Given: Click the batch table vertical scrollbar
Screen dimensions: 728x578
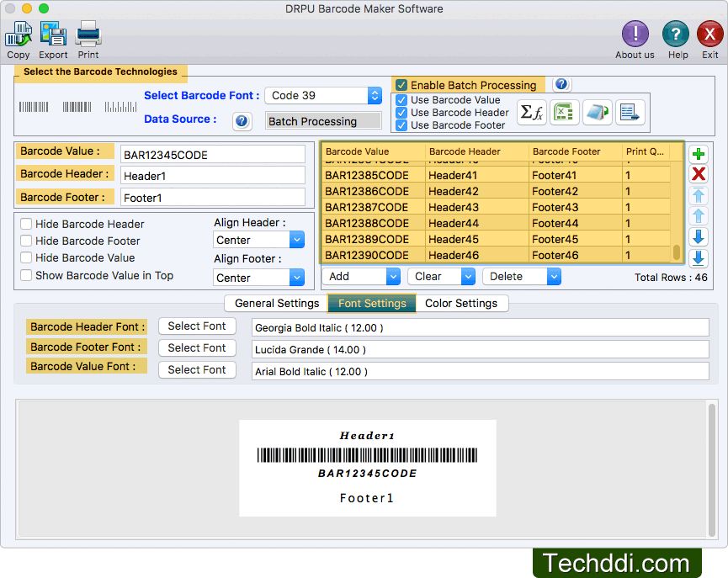Looking at the screenshot, I should tap(677, 253).
